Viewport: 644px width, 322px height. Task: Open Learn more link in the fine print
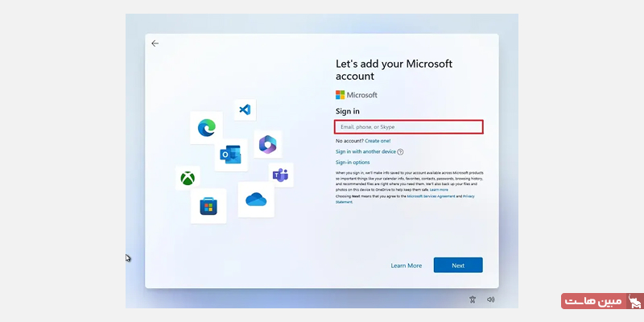pyautogui.click(x=439, y=190)
